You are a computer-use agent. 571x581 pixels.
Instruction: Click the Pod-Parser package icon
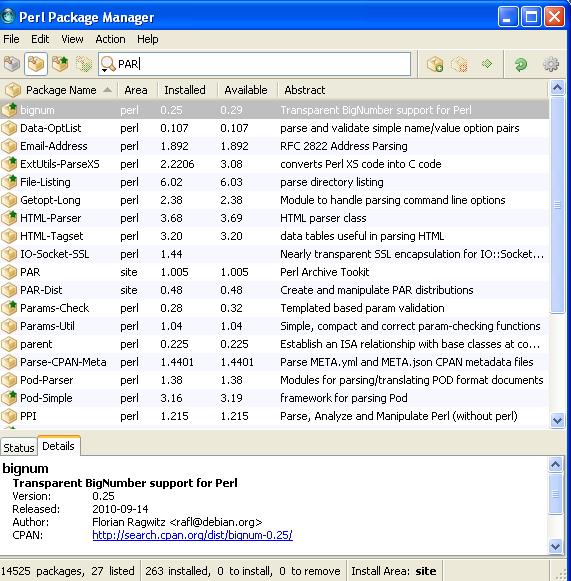[x=9, y=380]
